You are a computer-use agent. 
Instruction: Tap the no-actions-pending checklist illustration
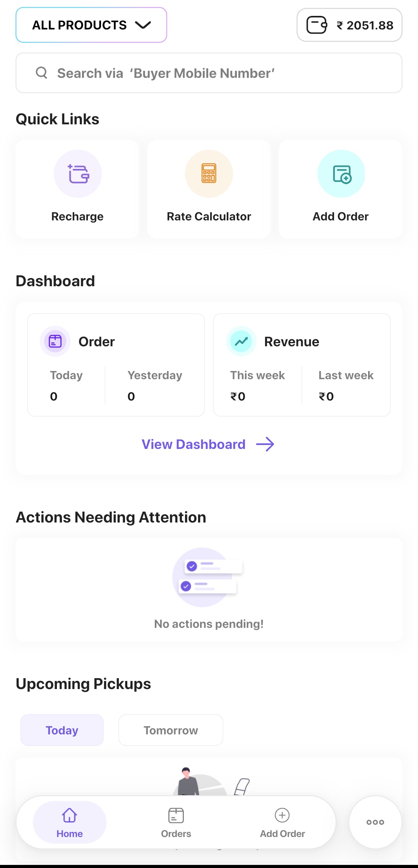coord(207,577)
